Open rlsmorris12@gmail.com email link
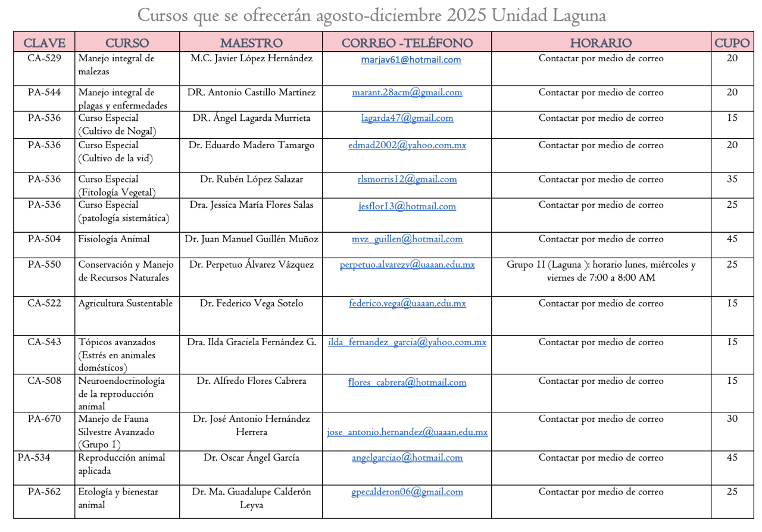This screenshot has width=762, height=532. pyautogui.click(x=407, y=179)
